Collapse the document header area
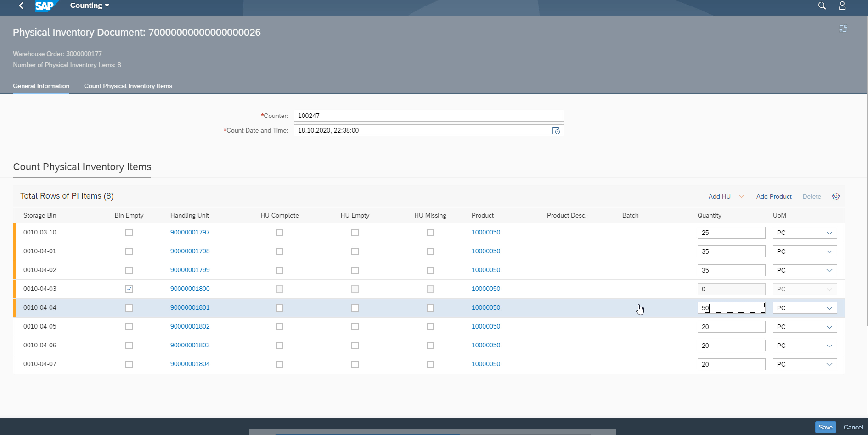Image resolution: width=868 pixels, height=435 pixels. click(x=843, y=28)
